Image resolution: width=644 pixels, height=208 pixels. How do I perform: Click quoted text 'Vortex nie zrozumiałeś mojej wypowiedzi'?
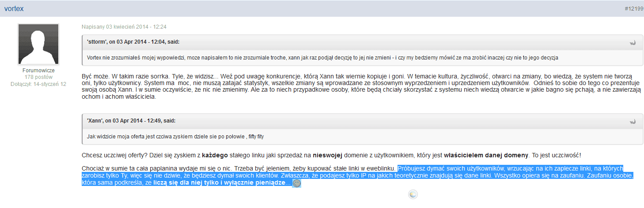coord(138,58)
